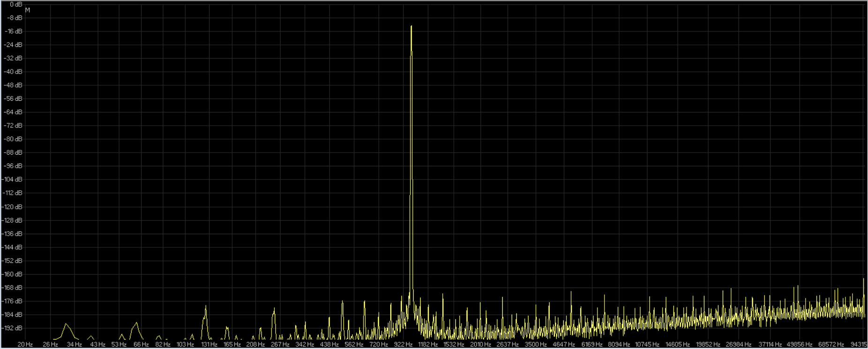Click the spectrum peak above 267 Hz
The width and height of the screenshot is (868, 349).
(274, 309)
